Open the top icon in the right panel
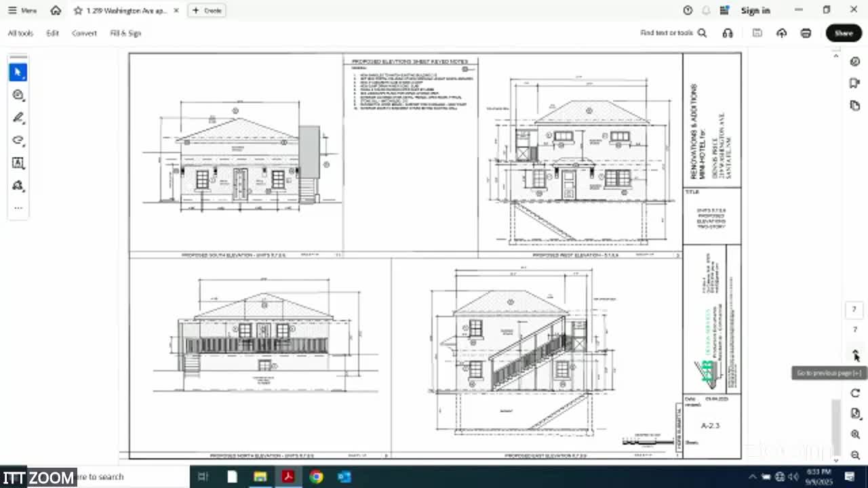The height and width of the screenshot is (488, 868). (x=854, y=62)
